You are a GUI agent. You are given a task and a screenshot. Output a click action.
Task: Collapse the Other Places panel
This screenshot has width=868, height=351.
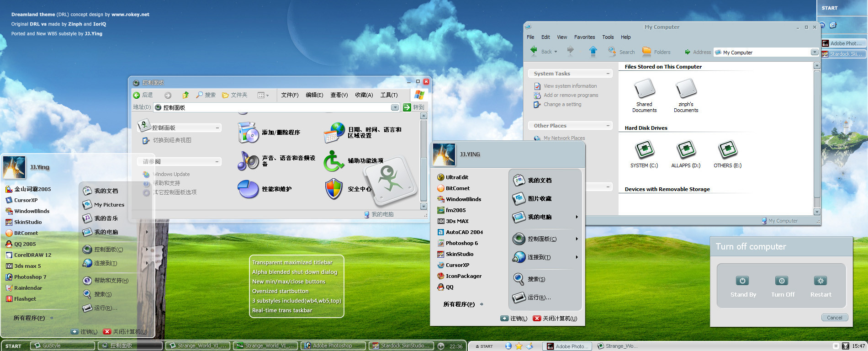(608, 126)
